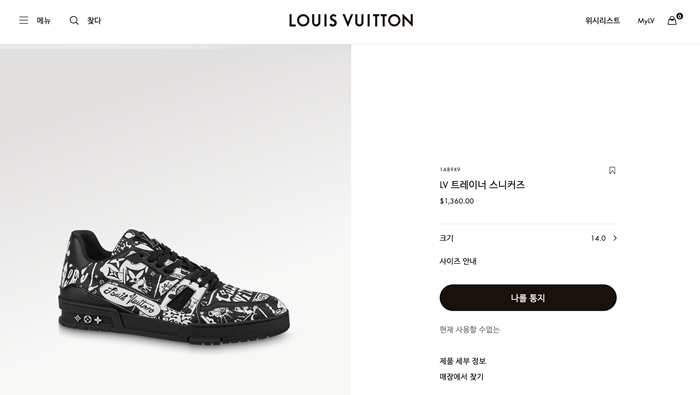Viewport: 700px width, 395px height.
Task: Expand the size chevron arrow
Action: [615, 238]
